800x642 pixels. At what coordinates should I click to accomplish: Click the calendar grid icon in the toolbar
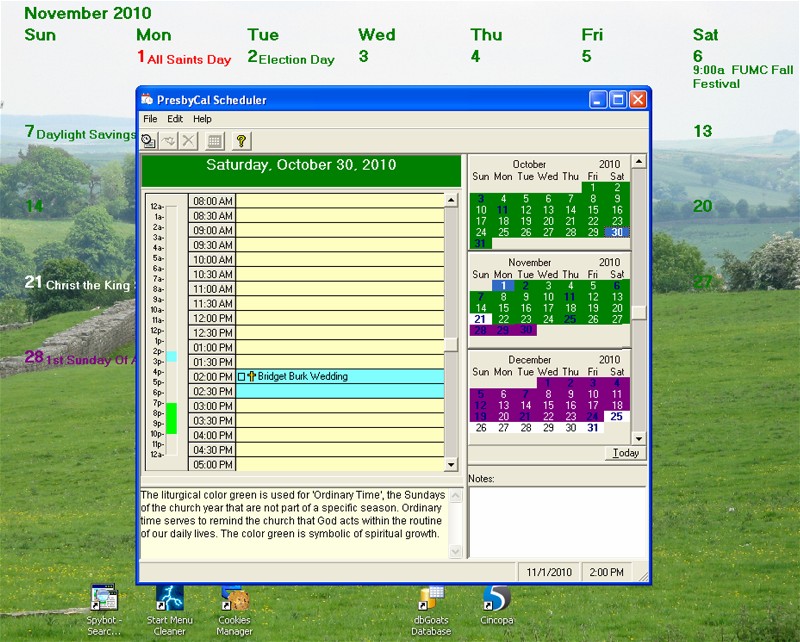pyautogui.click(x=214, y=141)
